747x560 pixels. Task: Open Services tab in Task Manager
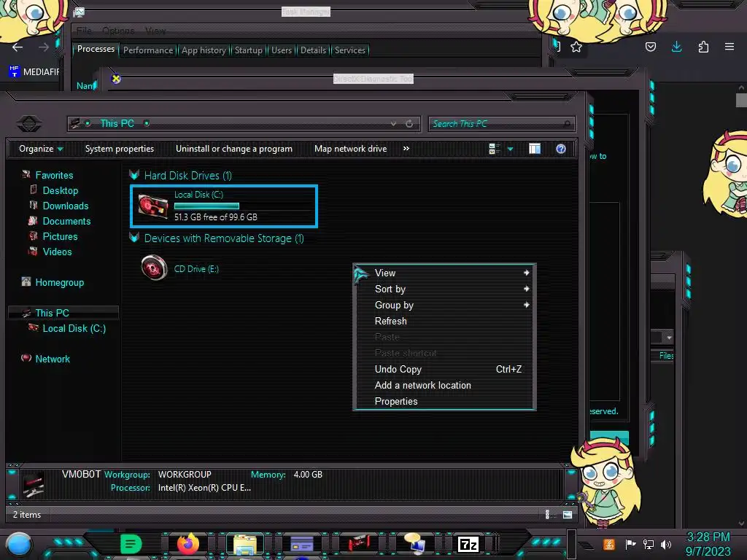click(349, 50)
